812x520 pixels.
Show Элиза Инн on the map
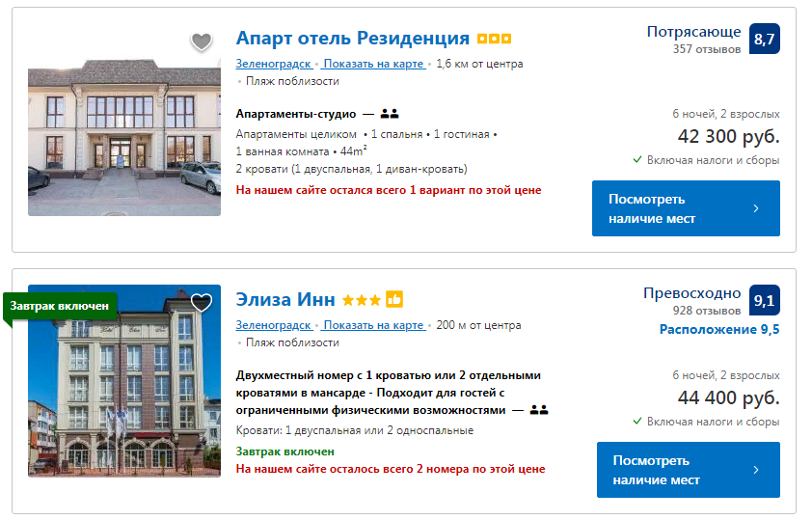coord(373,325)
